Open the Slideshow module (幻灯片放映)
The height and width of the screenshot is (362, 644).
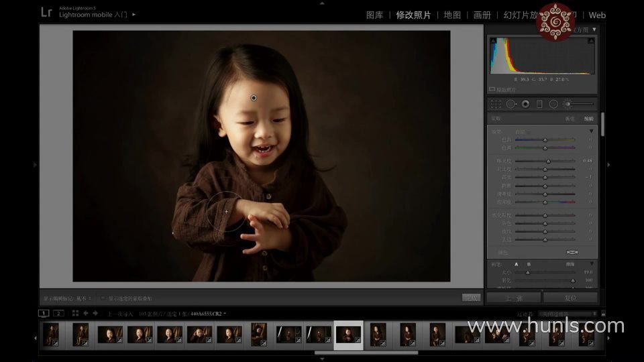click(x=521, y=15)
